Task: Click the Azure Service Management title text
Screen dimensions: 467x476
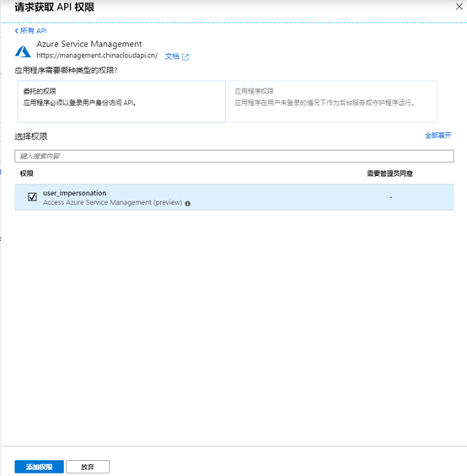Action: [89, 45]
